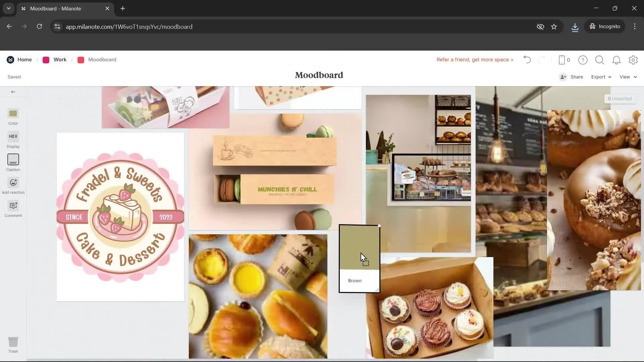The image size is (644, 362).
Task: Open the settings gear
Action: tap(633, 60)
